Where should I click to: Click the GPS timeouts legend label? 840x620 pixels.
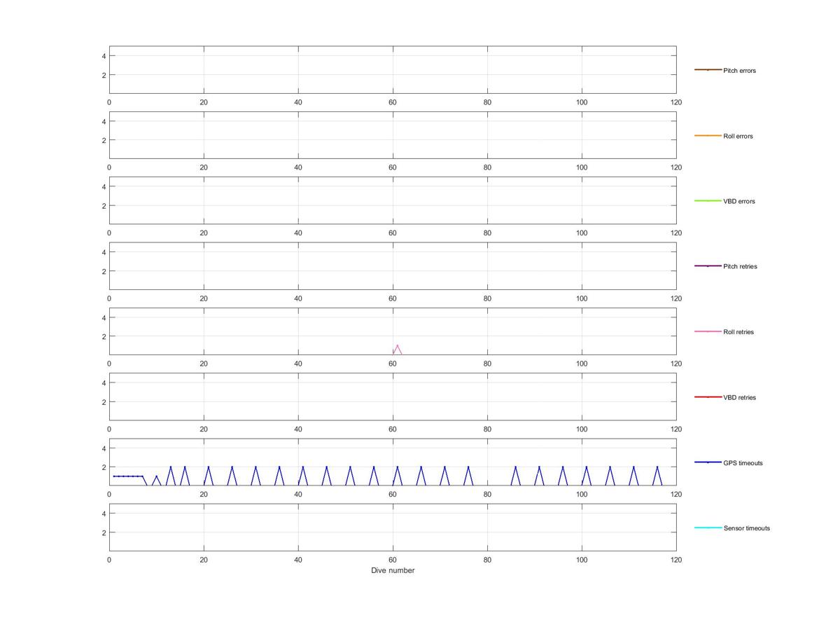[x=743, y=463]
